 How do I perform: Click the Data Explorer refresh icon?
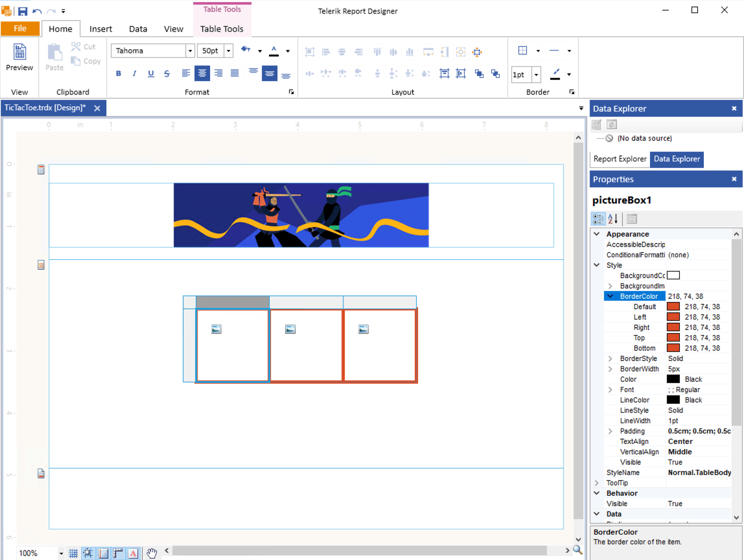click(612, 125)
